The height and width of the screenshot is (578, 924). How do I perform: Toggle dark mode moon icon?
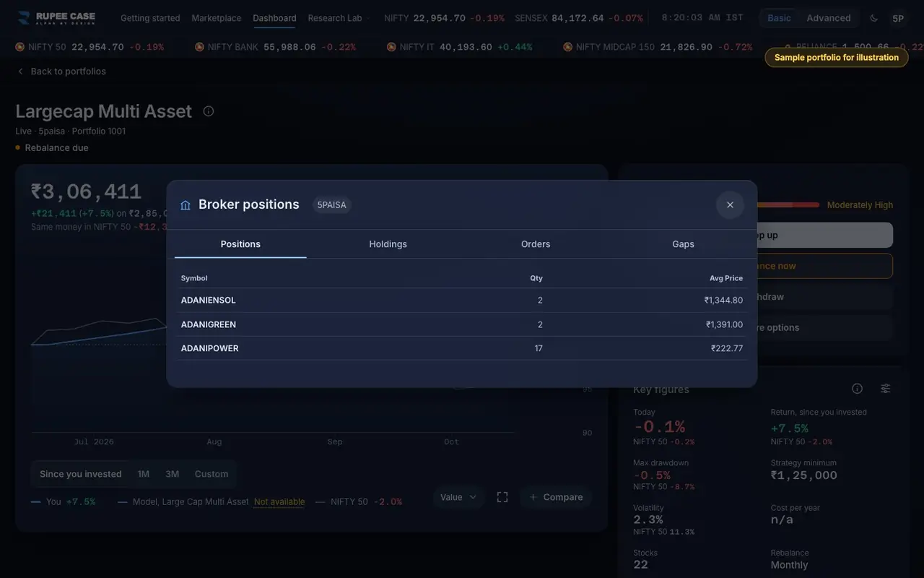874,18
